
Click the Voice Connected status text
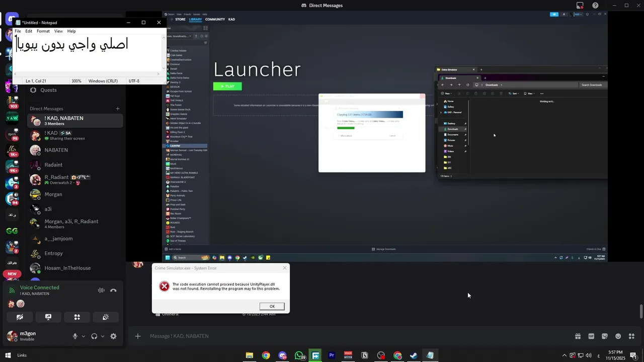coord(40,288)
